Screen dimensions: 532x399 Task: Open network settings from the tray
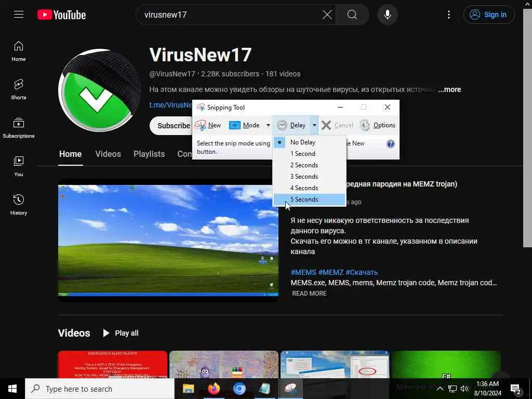click(453, 389)
